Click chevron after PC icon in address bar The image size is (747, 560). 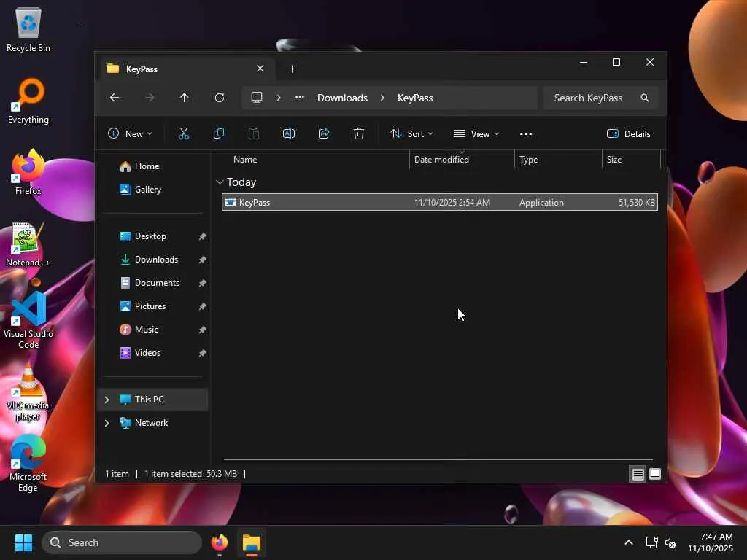[279, 98]
